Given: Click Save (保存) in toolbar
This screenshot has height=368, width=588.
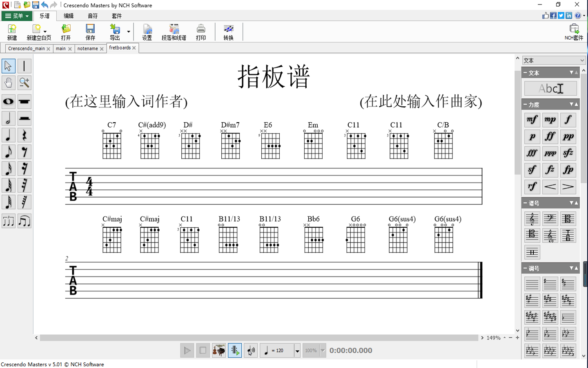Looking at the screenshot, I should 90,32.
